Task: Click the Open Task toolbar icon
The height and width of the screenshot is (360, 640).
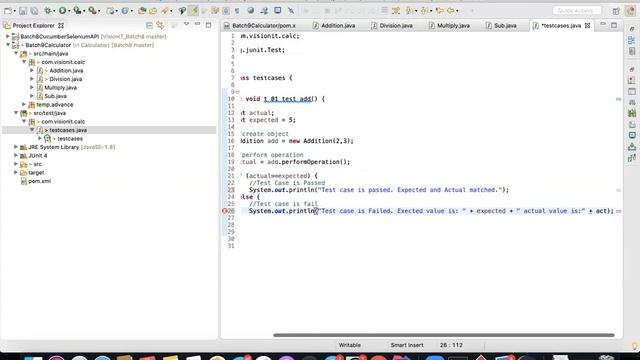Action: (x=153, y=11)
